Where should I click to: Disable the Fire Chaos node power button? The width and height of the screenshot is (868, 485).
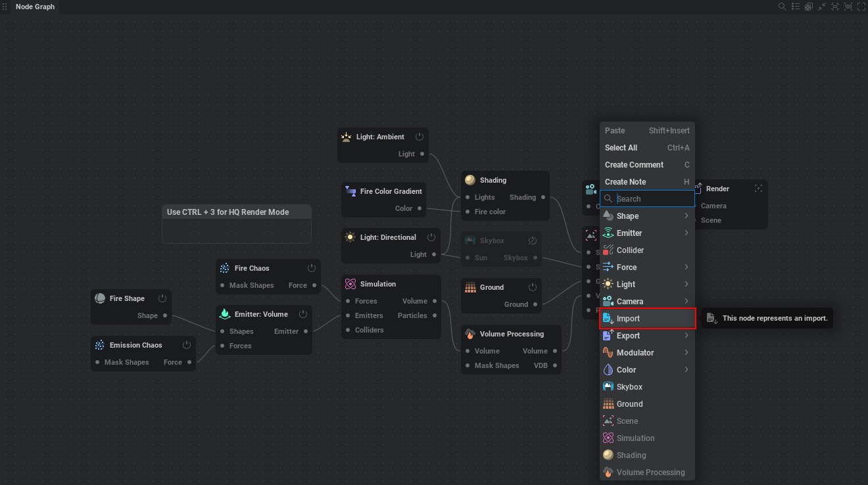[x=312, y=268]
